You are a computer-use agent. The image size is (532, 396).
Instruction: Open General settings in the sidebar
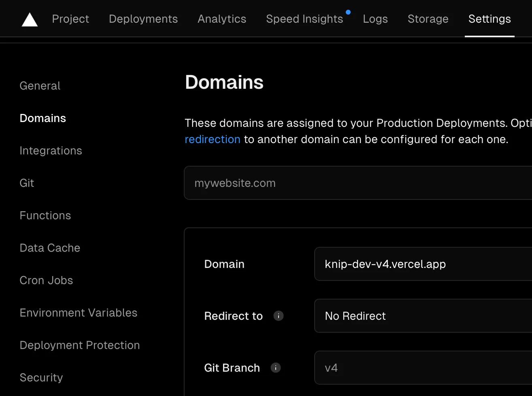click(x=40, y=86)
